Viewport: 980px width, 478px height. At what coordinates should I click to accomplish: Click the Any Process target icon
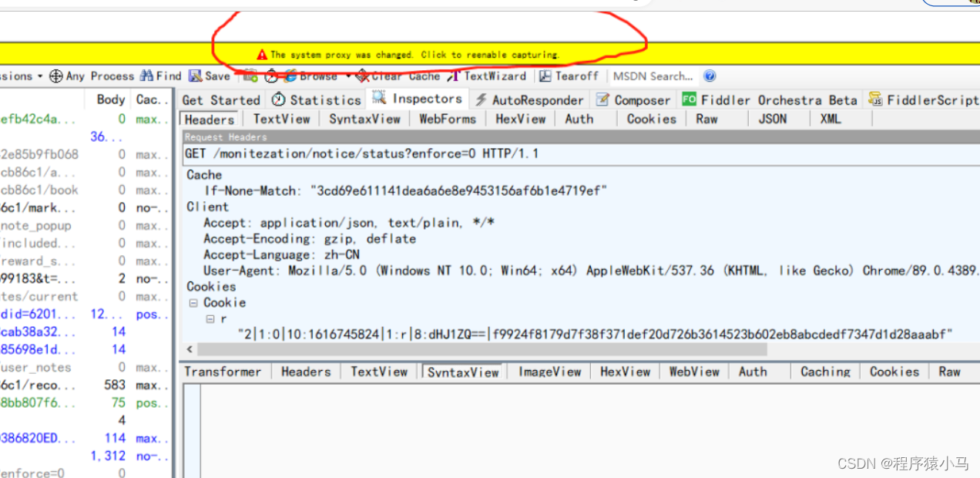(x=55, y=76)
